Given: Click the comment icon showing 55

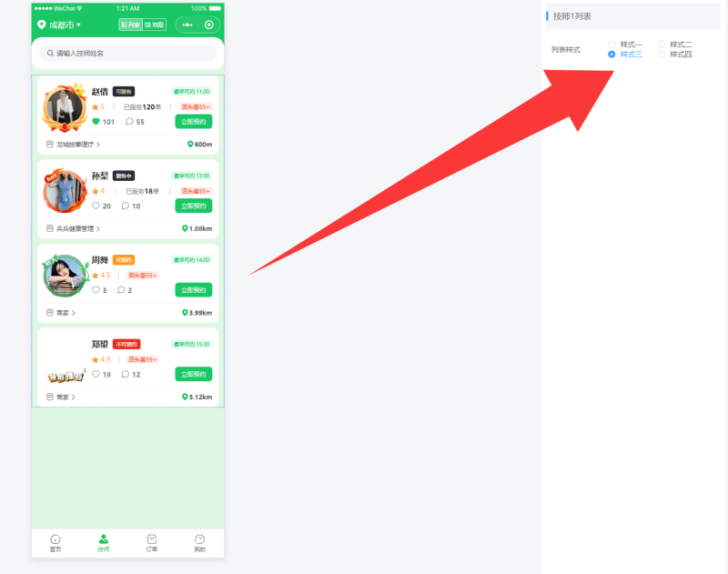Looking at the screenshot, I should [129, 122].
